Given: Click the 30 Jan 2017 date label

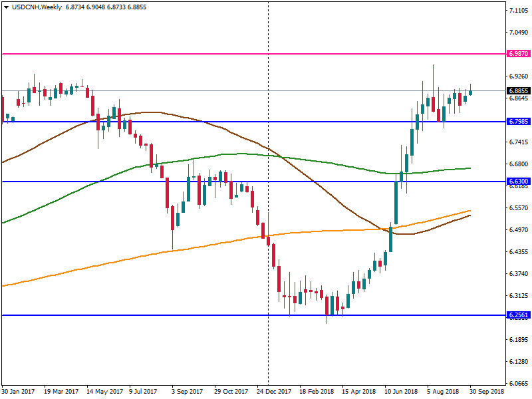Looking at the screenshot, I should coord(19,392).
